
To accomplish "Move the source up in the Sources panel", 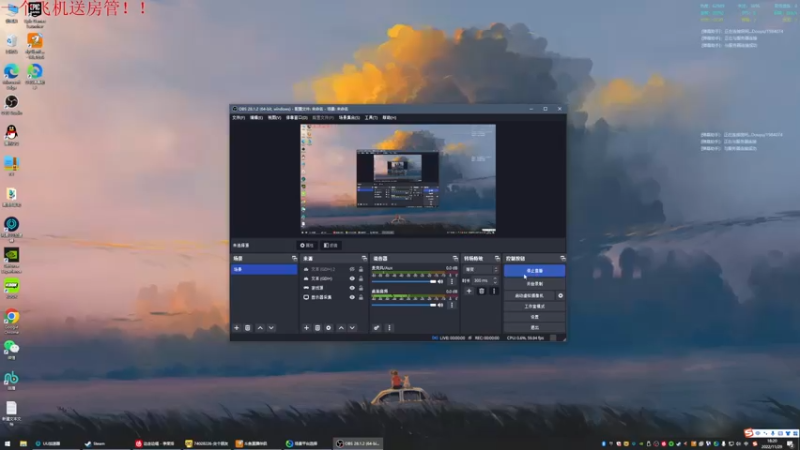I will (x=341, y=328).
